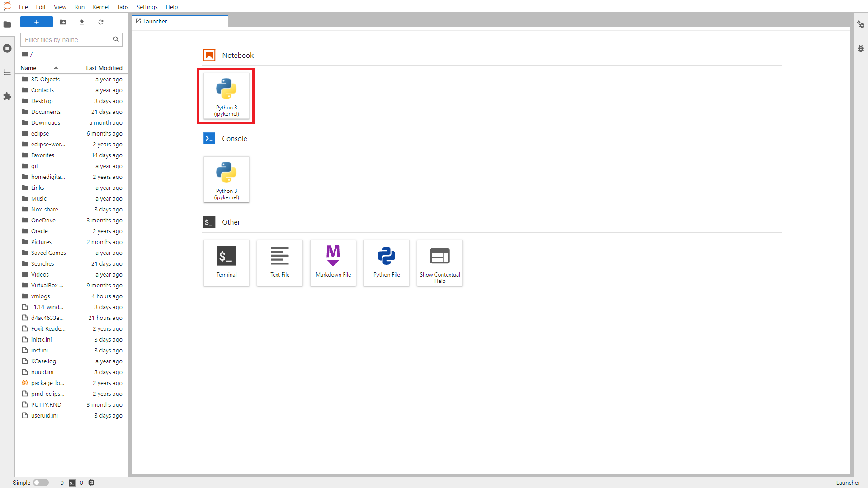Click the Filter files by name field
The height and width of the screenshot is (488, 868).
point(67,40)
